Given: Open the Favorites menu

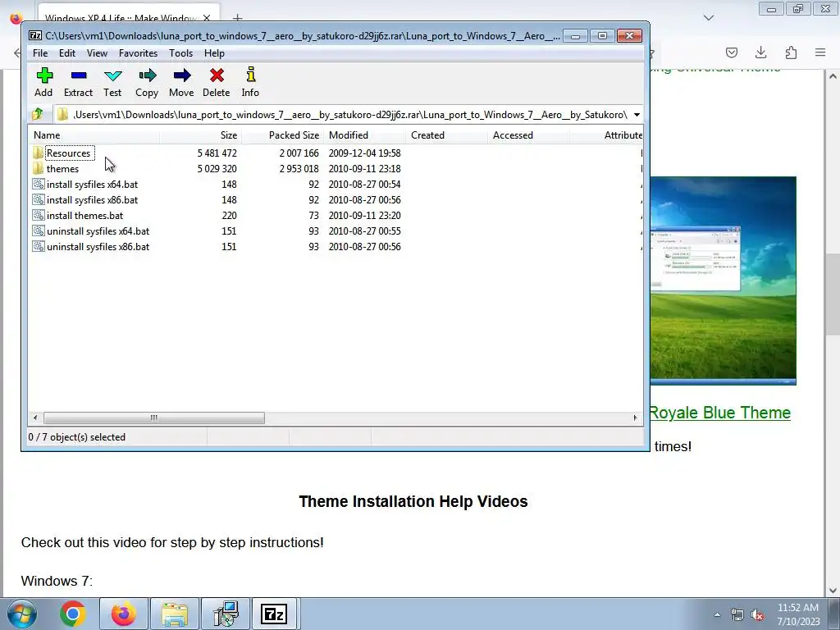Looking at the screenshot, I should tap(138, 53).
